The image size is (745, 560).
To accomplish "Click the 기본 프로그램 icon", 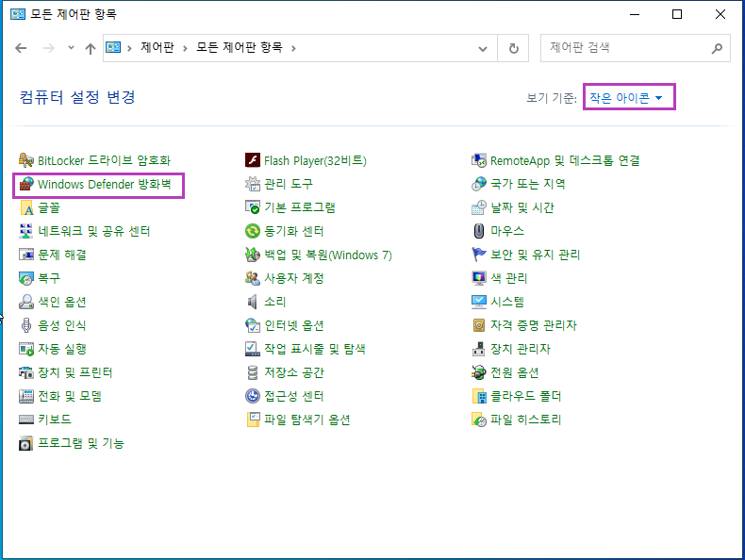I will click(x=253, y=207).
